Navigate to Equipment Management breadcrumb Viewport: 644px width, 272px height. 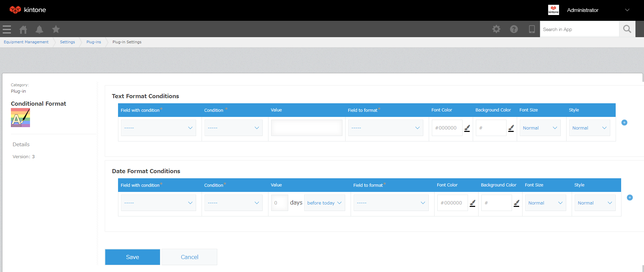[26, 42]
